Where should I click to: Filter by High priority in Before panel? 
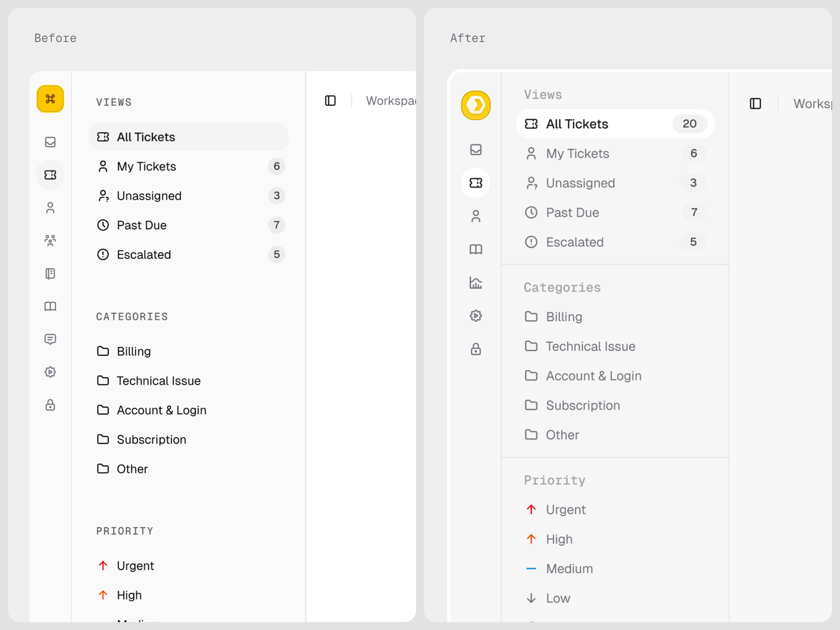point(189,595)
